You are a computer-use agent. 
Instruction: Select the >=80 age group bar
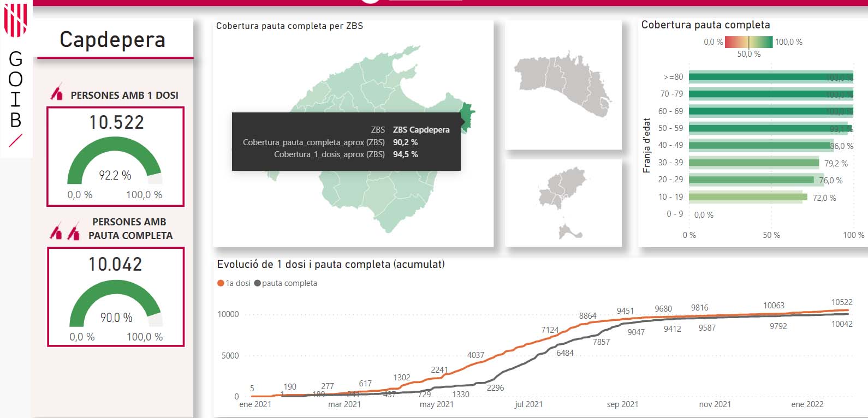771,77
